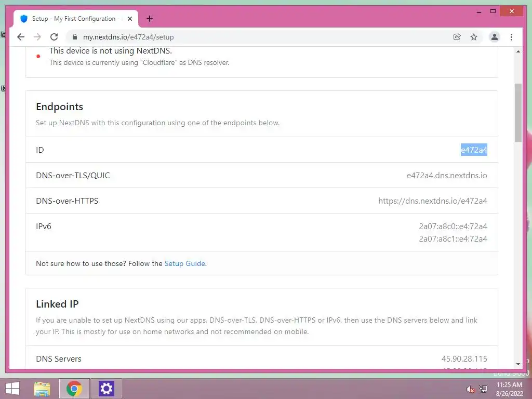Open the taskbar clock showing 11:25 AM

(x=509, y=389)
